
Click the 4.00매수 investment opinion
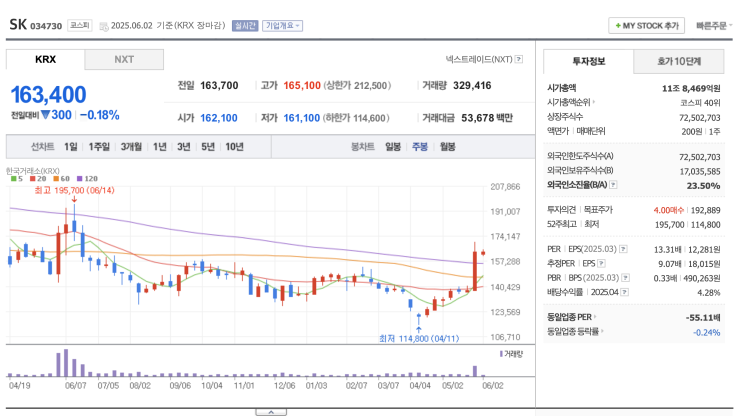(669, 210)
